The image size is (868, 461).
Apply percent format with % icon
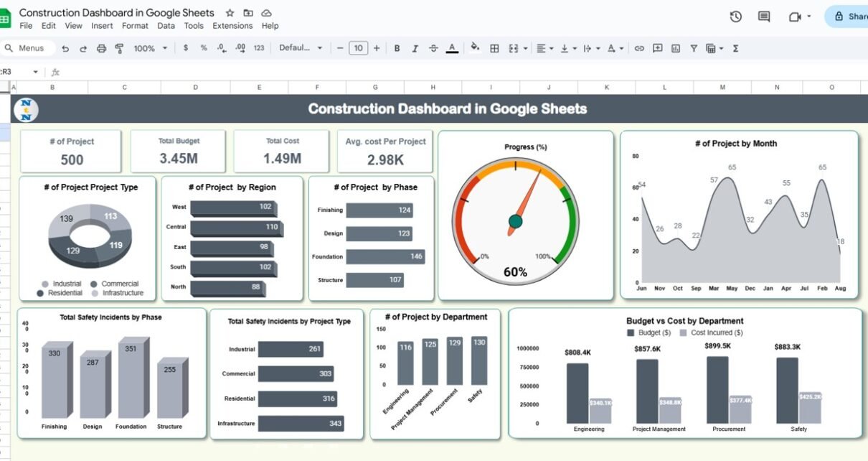(x=204, y=48)
